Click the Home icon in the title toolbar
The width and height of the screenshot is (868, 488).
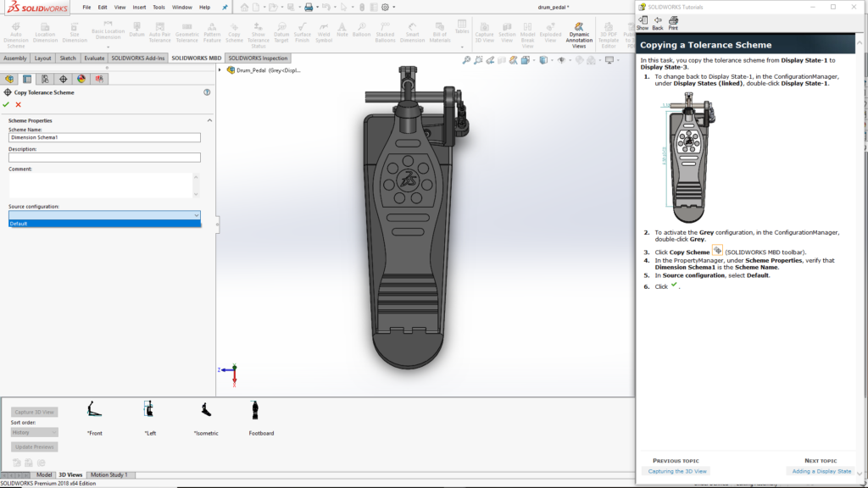coord(244,7)
